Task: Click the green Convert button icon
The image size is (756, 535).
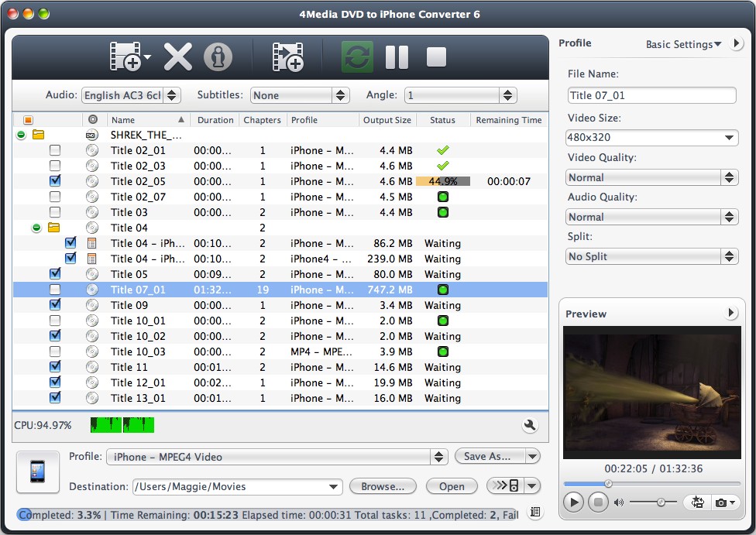Action: (357, 57)
